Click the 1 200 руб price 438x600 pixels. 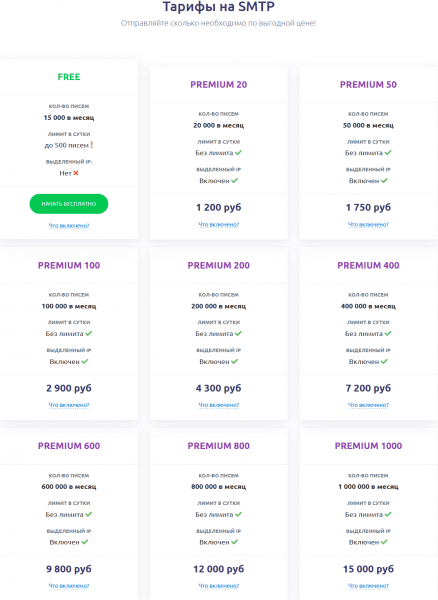218,207
